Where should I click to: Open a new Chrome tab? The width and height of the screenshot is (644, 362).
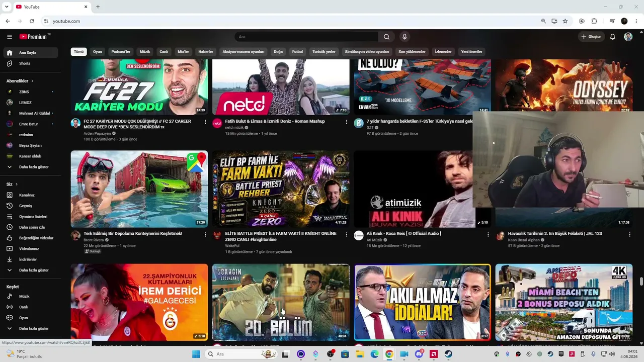tap(98, 7)
